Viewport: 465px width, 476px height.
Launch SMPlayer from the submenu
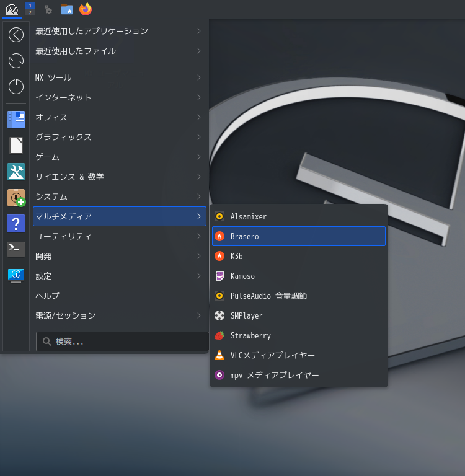299,315
